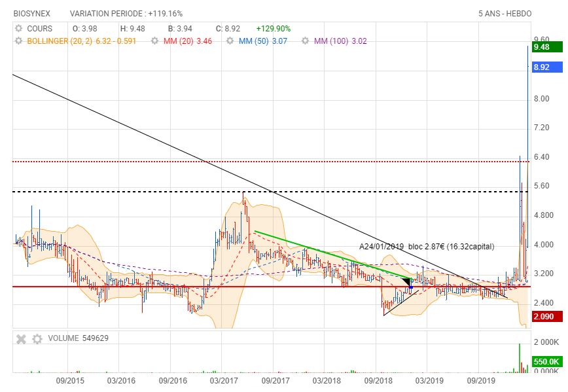Click the VOLUME 549629 label
The width and height of the screenshot is (568, 392).
(79, 338)
